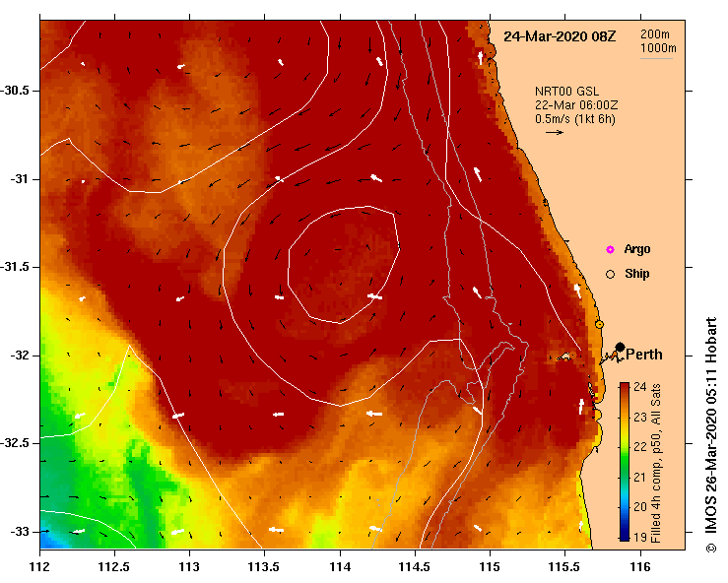Click the 'Argo' legend label
728x583 pixels.
click(x=637, y=249)
